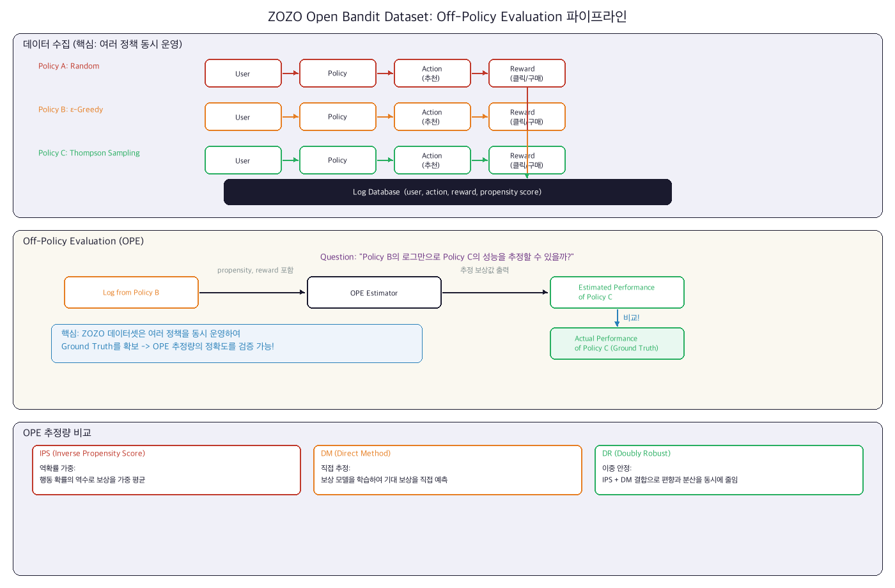
Task: Click the '추정 보상값 출력' annotation
Action: 485,270
